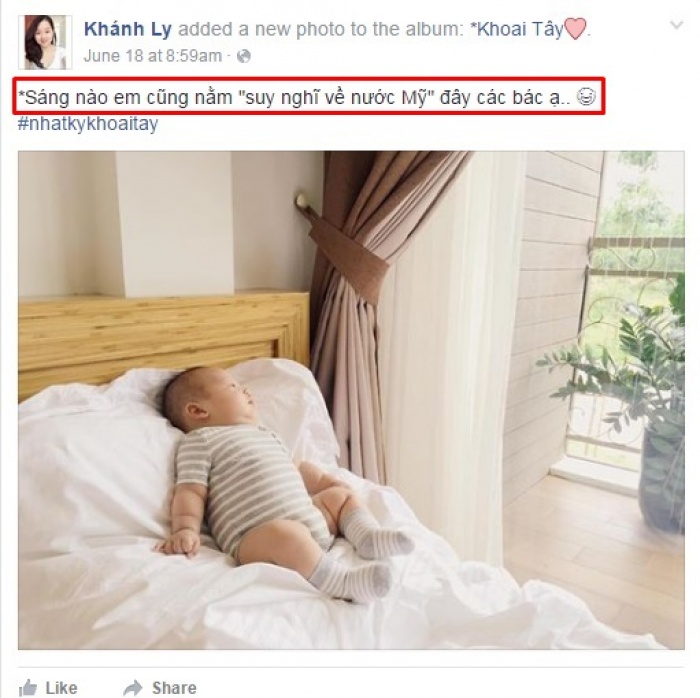
Task: Select the Share text label
Action: (174, 688)
